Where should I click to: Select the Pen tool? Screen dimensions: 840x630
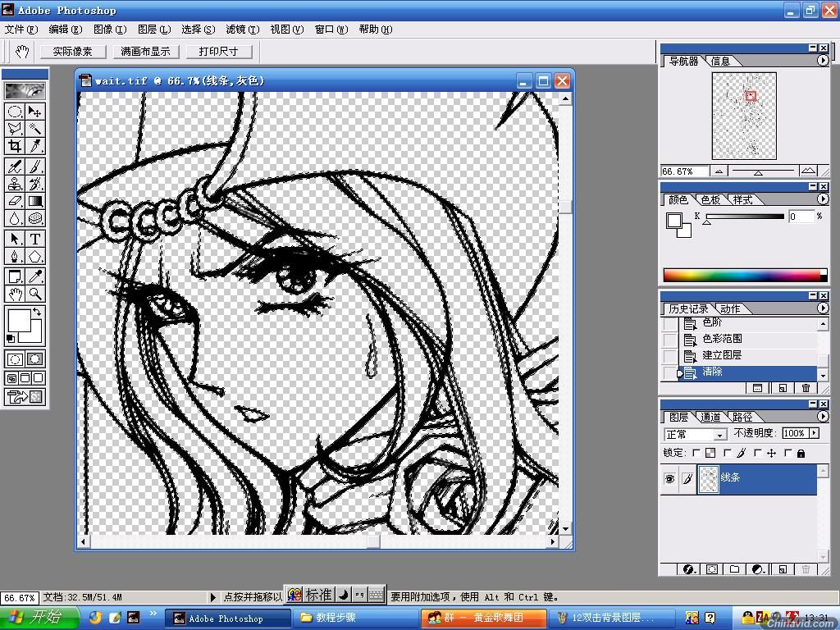[x=15, y=256]
